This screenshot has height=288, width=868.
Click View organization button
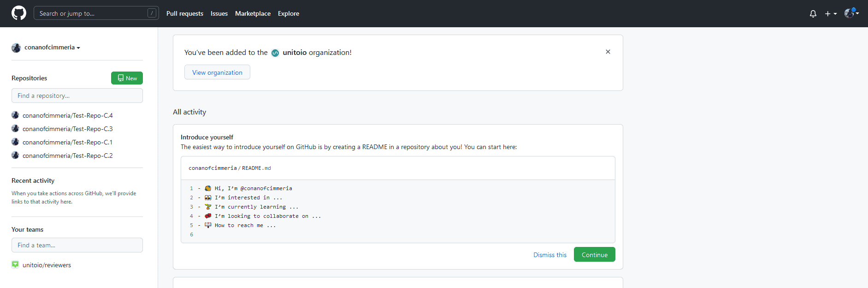pyautogui.click(x=217, y=72)
